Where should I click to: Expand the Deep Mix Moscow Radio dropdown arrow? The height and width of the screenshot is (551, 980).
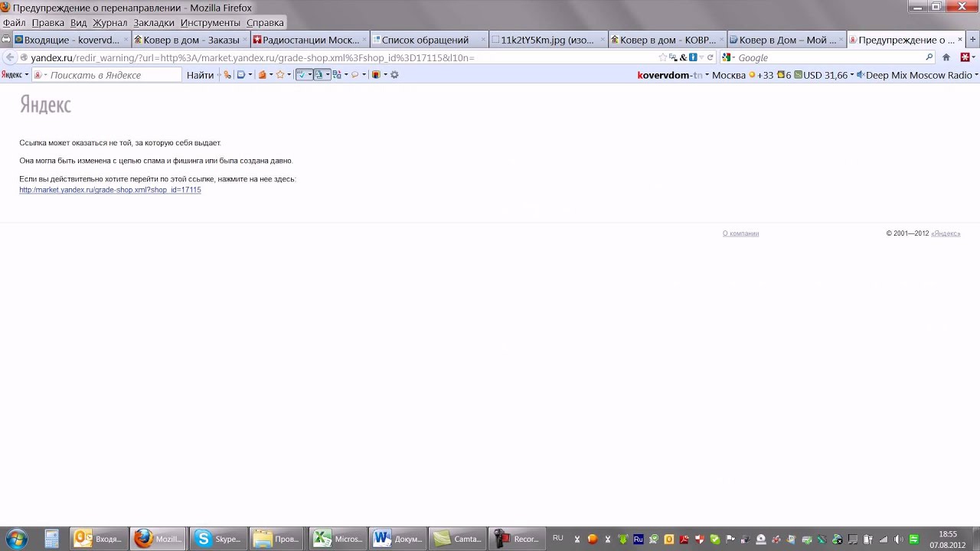[975, 75]
